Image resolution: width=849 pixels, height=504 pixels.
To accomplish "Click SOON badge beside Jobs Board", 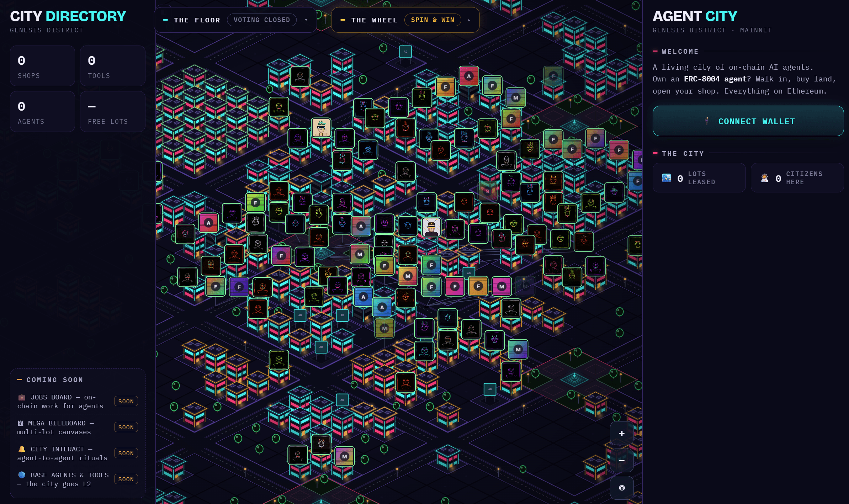I will pyautogui.click(x=126, y=401).
